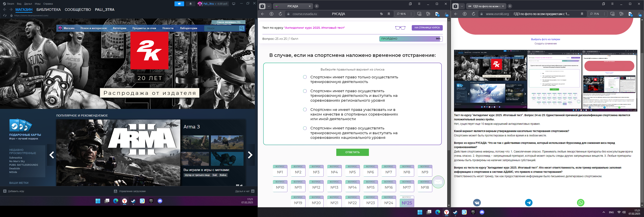Viewport: 644px width, 217px height.
Task: Click the НА СТРАНИЦУ КУРСА button
Action: point(427,28)
